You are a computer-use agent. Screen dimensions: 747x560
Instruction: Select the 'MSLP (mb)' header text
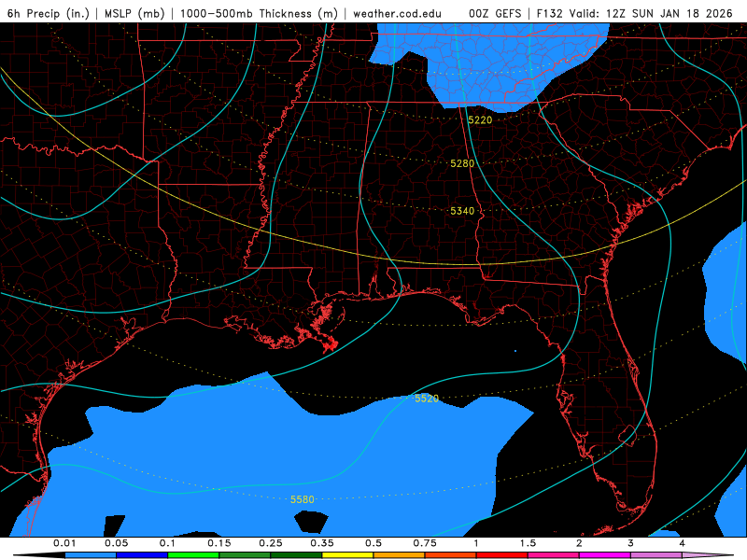pyautogui.click(x=134, y=13)
